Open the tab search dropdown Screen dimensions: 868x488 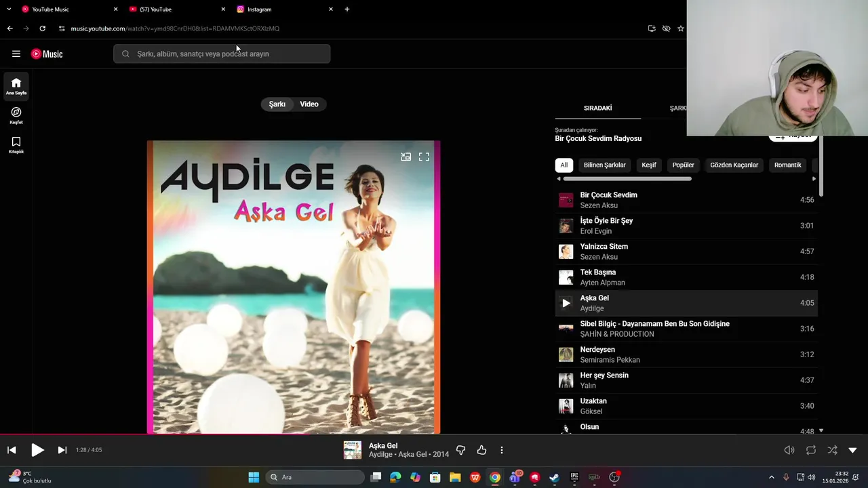(9, 9)
